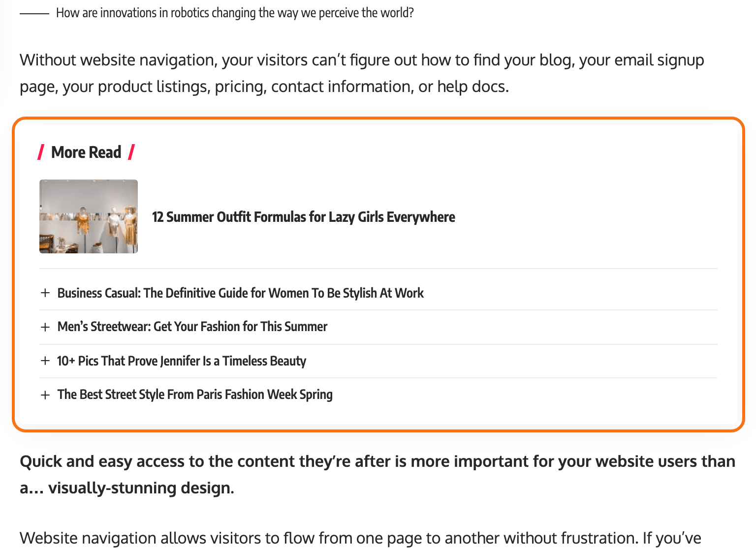This screenshot has width=756, height=548.
Task: Click the paragraph starting "Without website navigation"
Action: coord(362,73)
